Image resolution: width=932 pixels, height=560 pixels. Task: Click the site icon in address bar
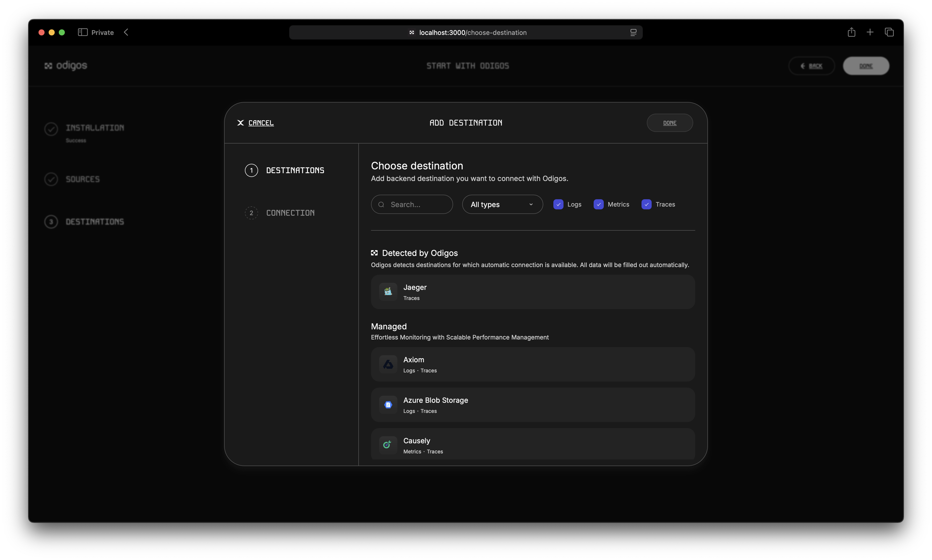[412, 32]
